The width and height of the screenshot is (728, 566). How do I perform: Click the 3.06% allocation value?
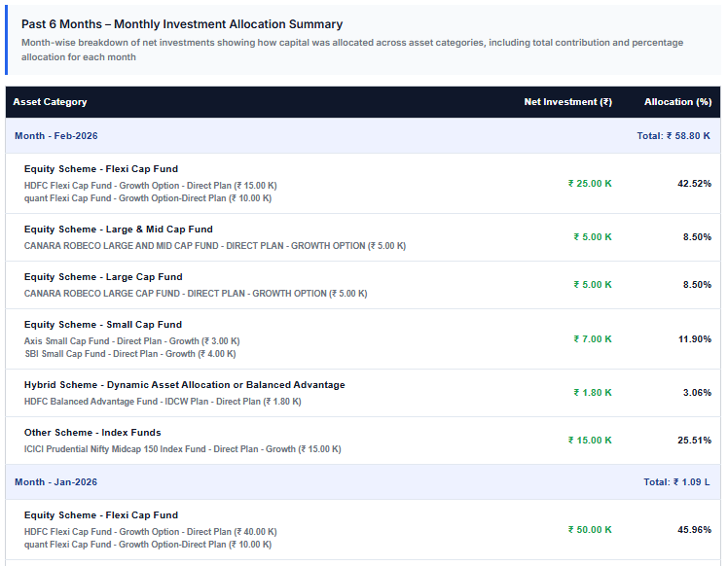coord(697,393)
